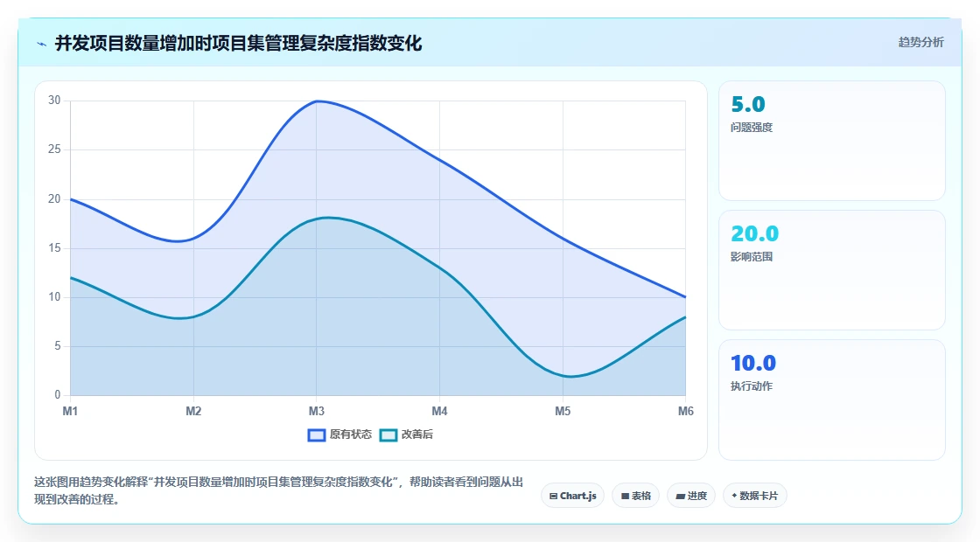Viewport: 980px width, 542px height.
Task: Click the 原有状态 line peak at M3
Action: [x=317, y=101]
